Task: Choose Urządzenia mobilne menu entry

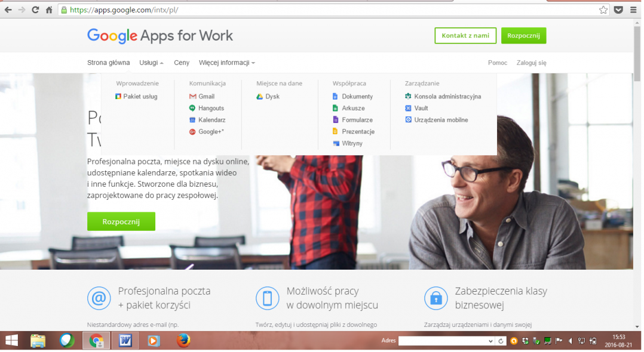Action: [x=441, y=120]
